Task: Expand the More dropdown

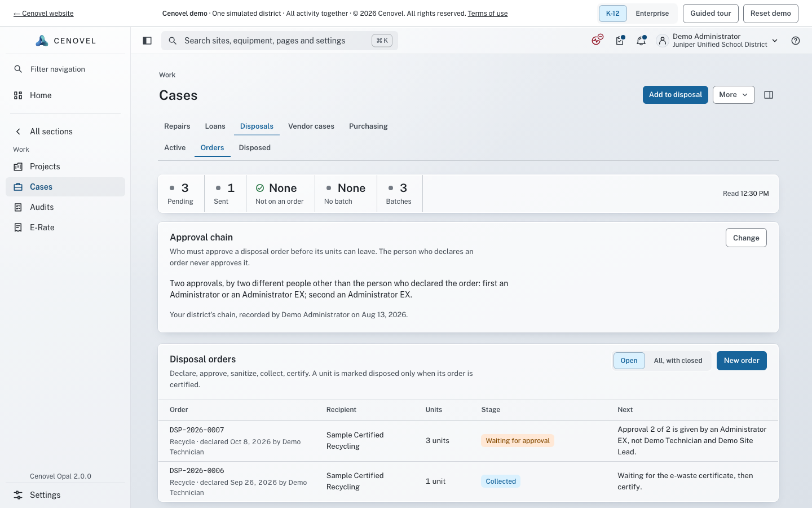Action: 734,95
